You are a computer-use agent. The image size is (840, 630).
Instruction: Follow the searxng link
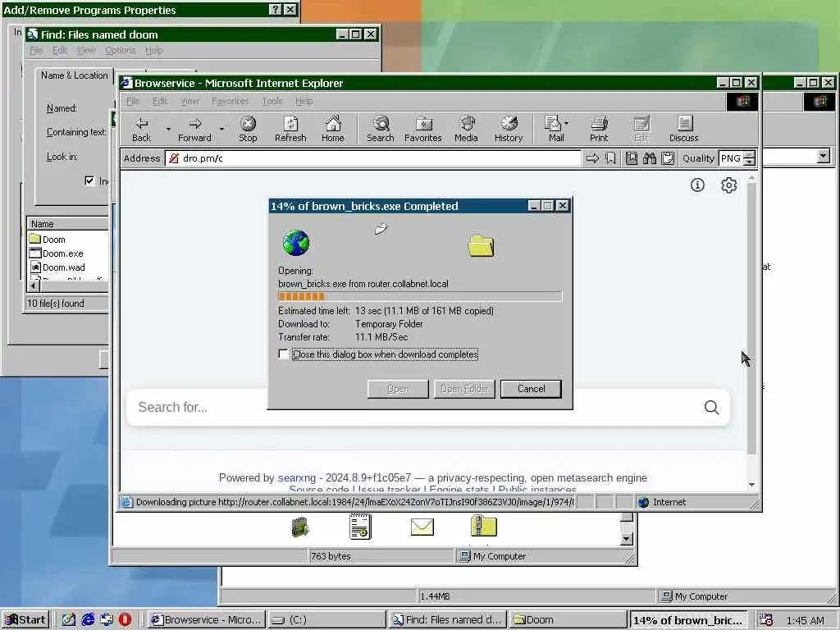[297, 477]
